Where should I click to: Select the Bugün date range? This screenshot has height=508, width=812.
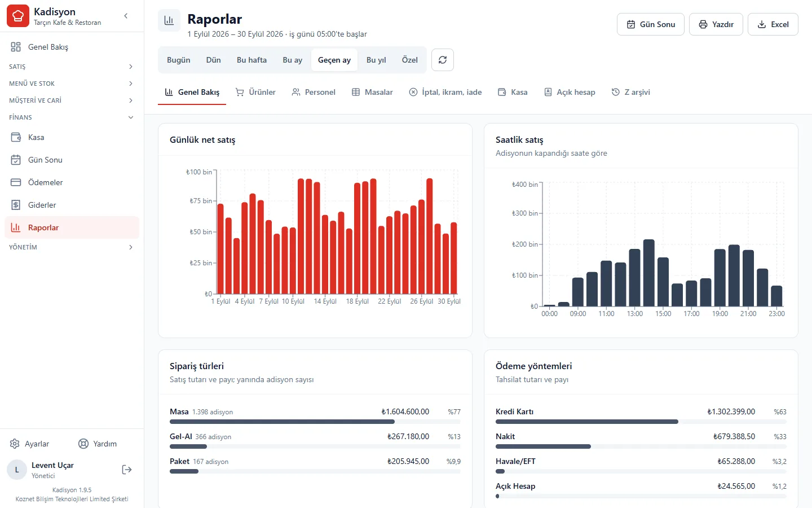(179, 60)
